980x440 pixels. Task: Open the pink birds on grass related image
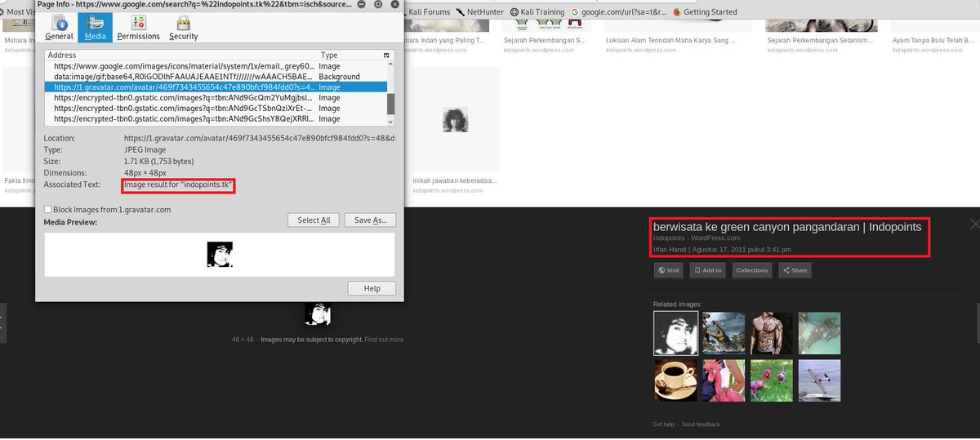tap(772, 380)
